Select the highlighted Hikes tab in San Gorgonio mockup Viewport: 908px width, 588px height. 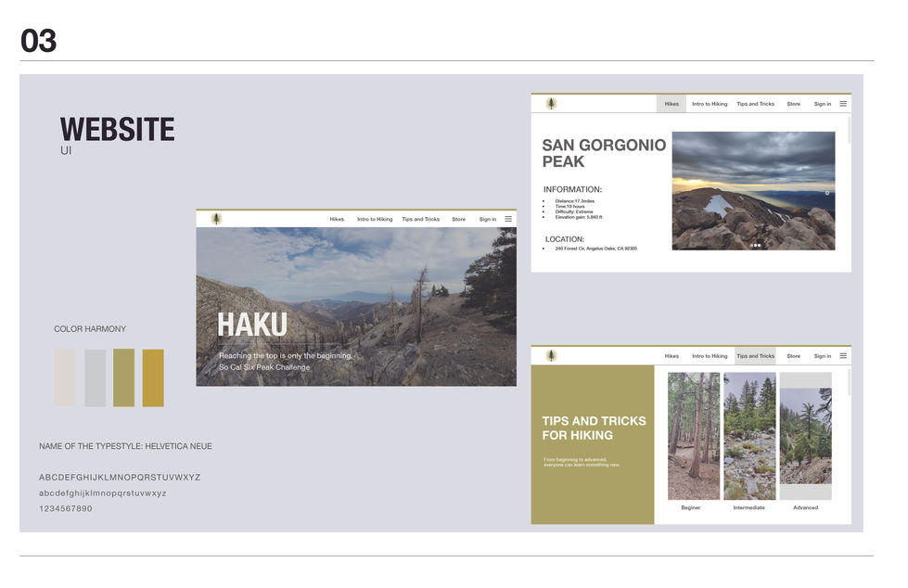tap(671, 104)
